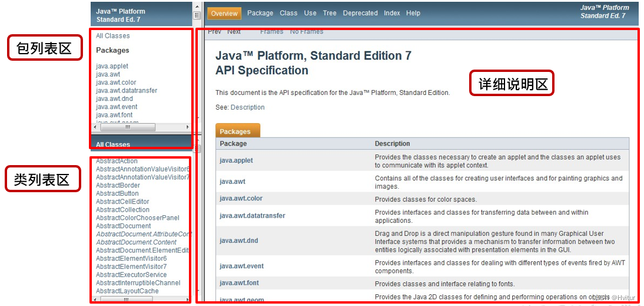The height and width of the screenshot is (306, 644).
Task: Open AbstractAction class in class list
Action: [117, 161]
